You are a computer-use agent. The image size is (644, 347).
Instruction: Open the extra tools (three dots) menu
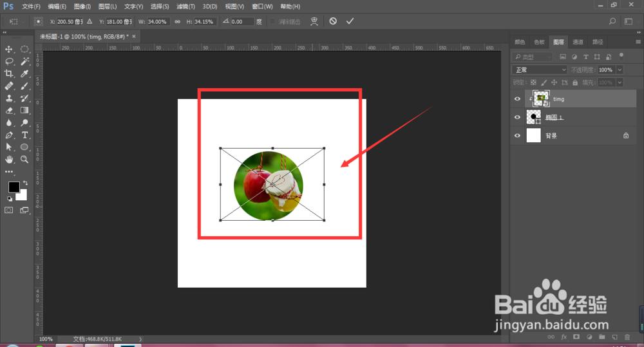8,172
